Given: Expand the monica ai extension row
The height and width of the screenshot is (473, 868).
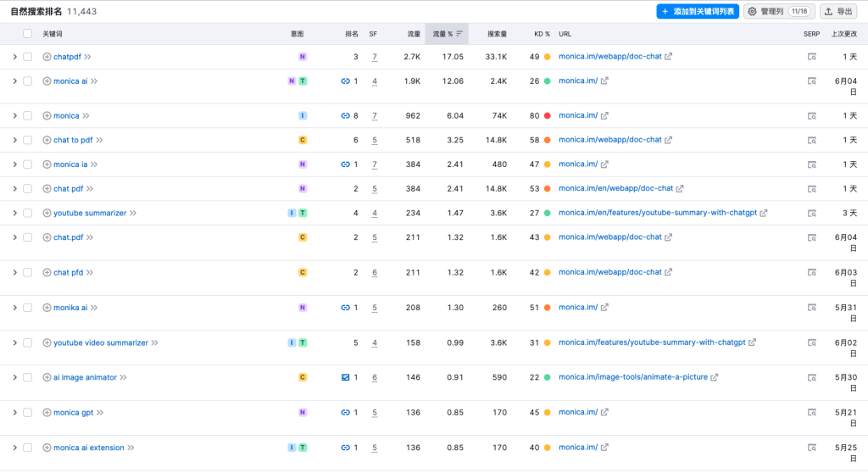Looking at the screenshot, I should (15, 448).
